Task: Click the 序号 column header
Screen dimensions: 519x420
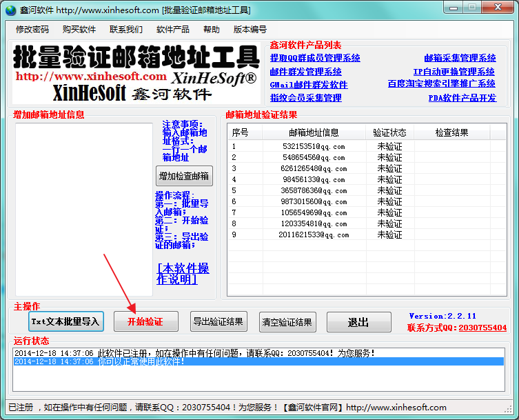Action: [245, 132]
